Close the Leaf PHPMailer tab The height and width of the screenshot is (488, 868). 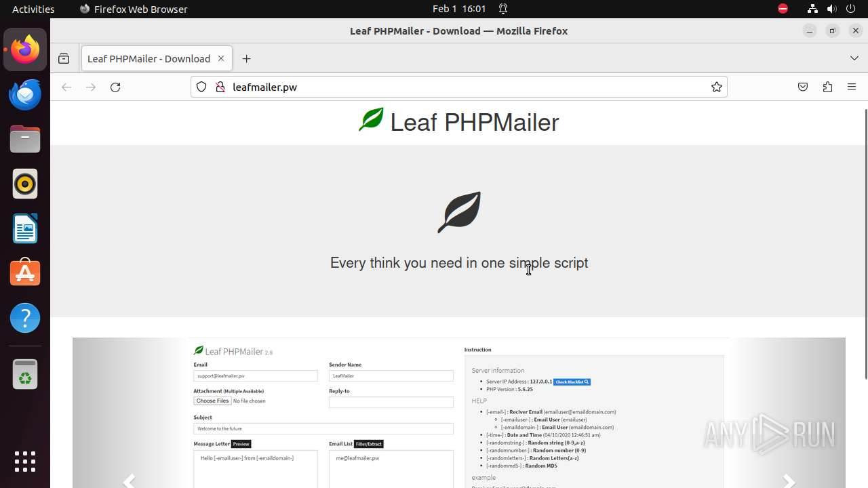tap(221, 58)
